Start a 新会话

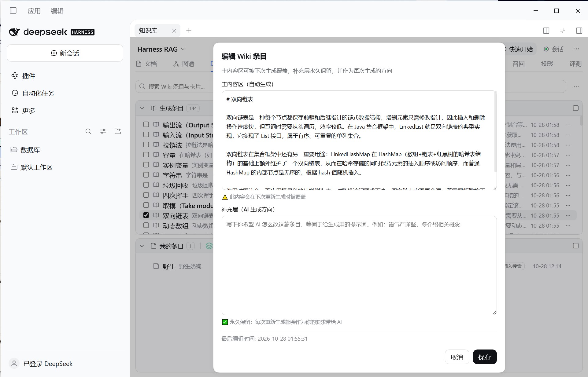tap(65, 53)
